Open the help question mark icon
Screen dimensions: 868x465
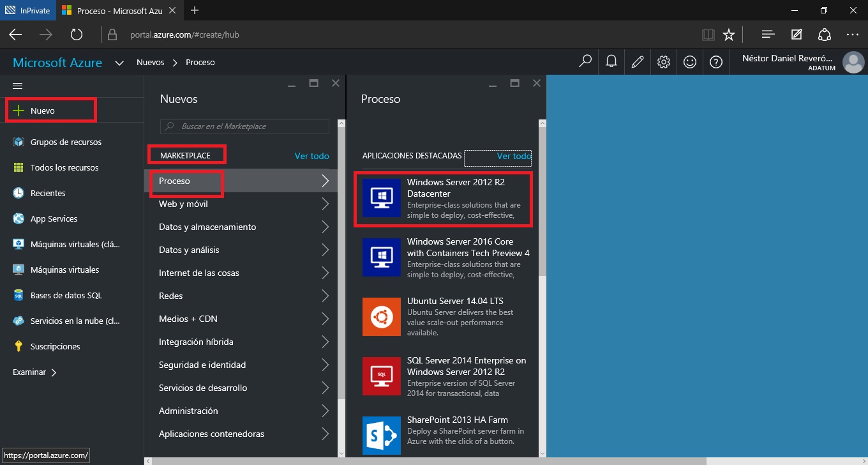(716, 62)
